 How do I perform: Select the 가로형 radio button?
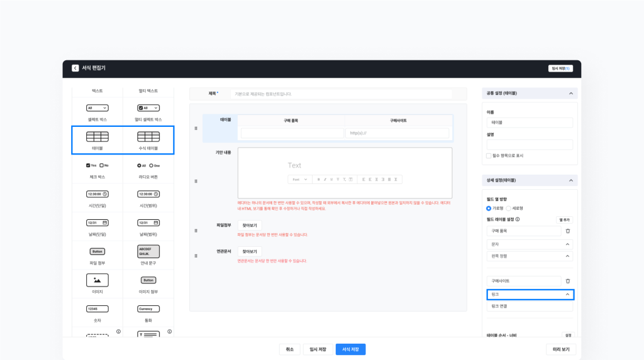click(x=489, y=208)
